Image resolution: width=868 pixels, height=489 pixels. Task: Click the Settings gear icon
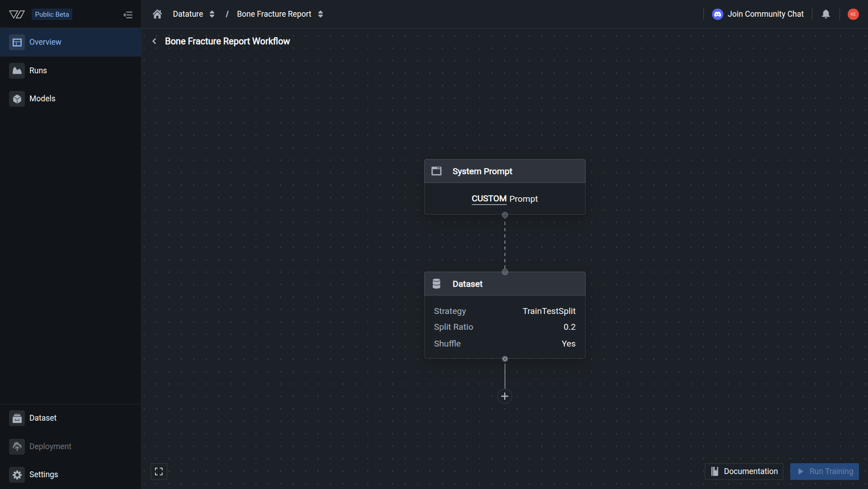tap(17, 475)
